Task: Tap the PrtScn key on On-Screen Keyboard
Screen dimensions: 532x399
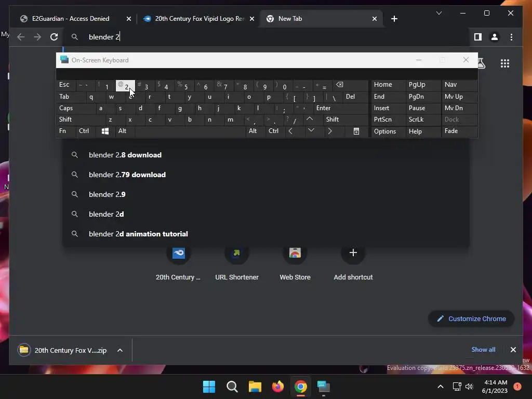Action: (x=388, y=119)
